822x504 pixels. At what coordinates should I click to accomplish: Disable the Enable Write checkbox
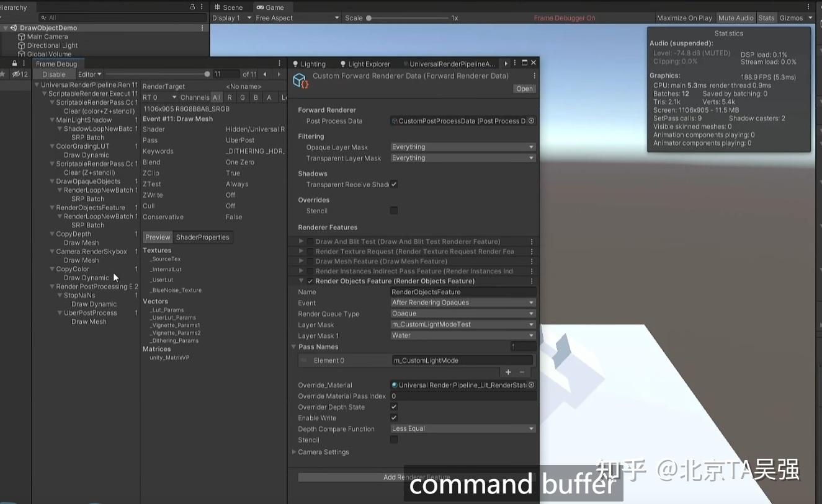[394, 417]
